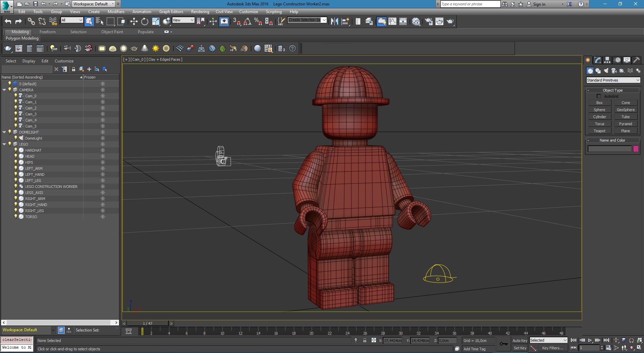The image size is (644, 353).
Task: Open the Key Filters button
Action: click(x=552, y=348)
